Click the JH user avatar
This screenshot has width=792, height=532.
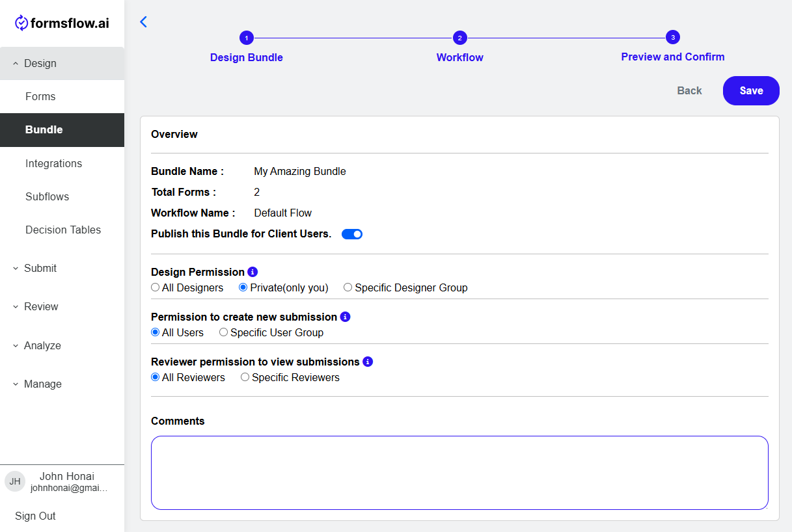point(15,482)
